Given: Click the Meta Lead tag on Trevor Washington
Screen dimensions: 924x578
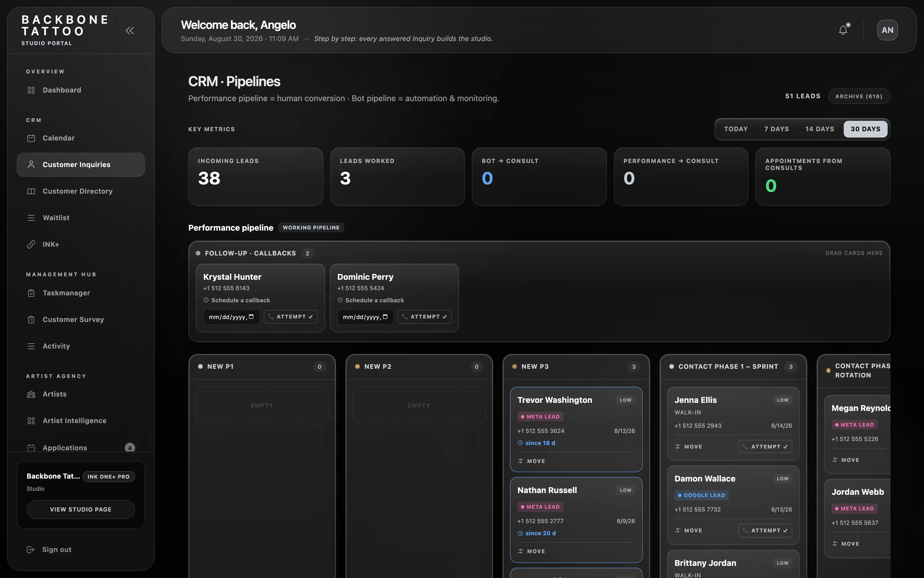Looking at the screenshot, I should (x=541, y=417).
